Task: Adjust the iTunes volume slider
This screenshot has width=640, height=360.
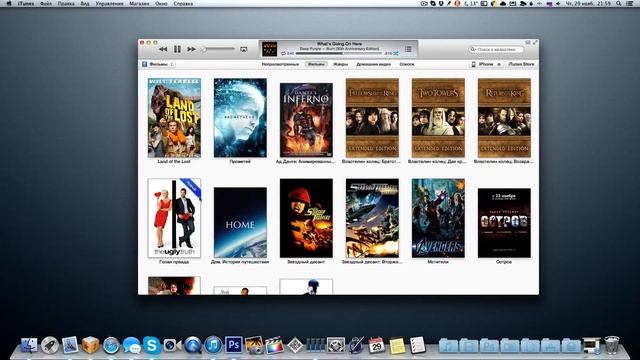Action: (218, 49)
